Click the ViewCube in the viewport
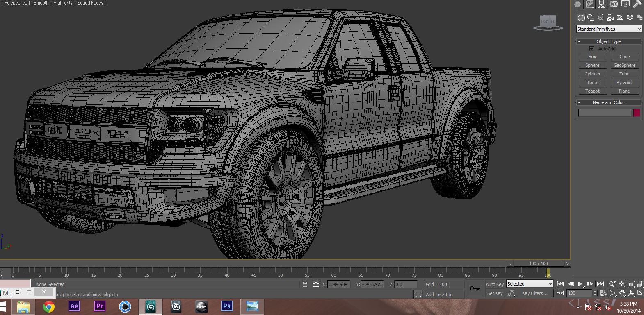644x315 pixels. pos(548,23)
